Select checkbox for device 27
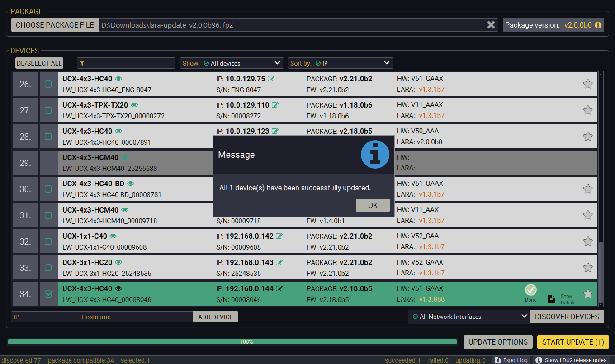The width and height of the screenshot is (615, 364). (48, 110)
